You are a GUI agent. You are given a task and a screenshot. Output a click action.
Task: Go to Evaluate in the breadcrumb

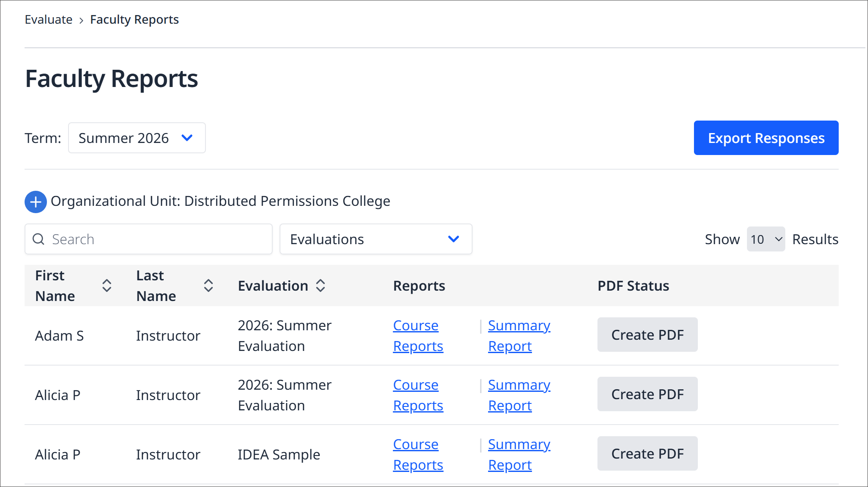click(49, 20)
